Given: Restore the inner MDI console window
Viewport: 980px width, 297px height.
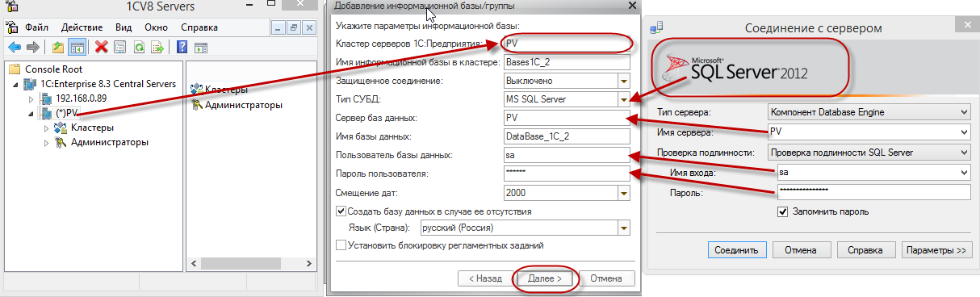Looking at the screenshot, I should tap(294, 27).
